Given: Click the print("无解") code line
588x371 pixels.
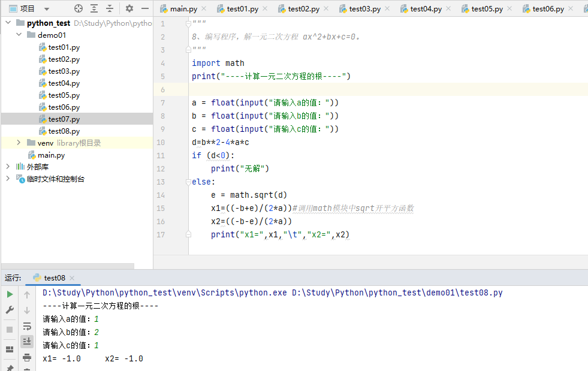Looking at the screenshot, I should tap(240, 168).
